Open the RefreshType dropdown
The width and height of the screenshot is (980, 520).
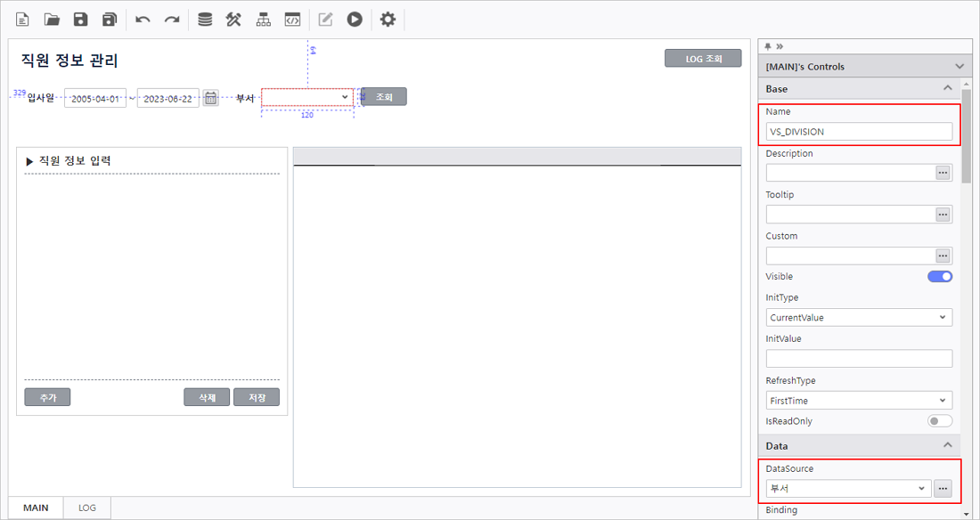click(859, 401)
